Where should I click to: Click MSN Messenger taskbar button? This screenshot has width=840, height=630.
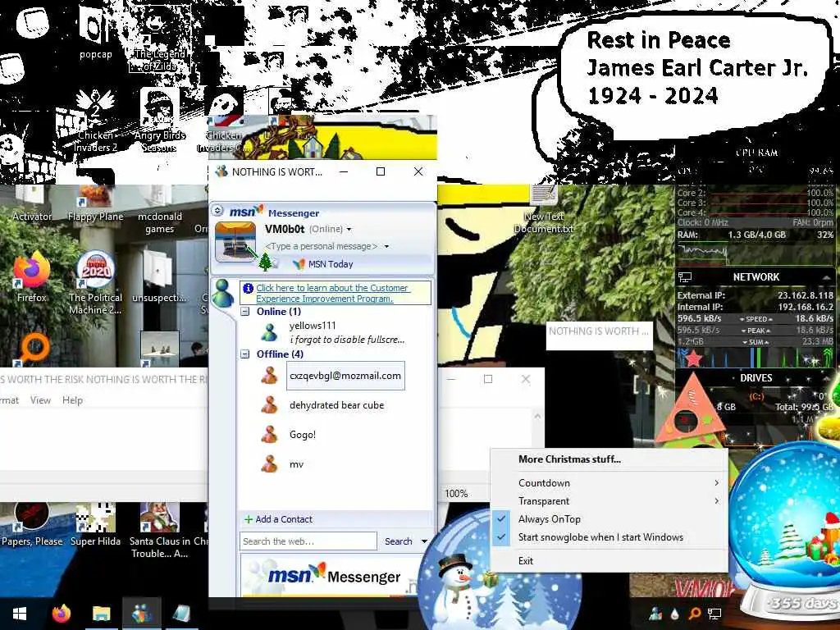141,614
